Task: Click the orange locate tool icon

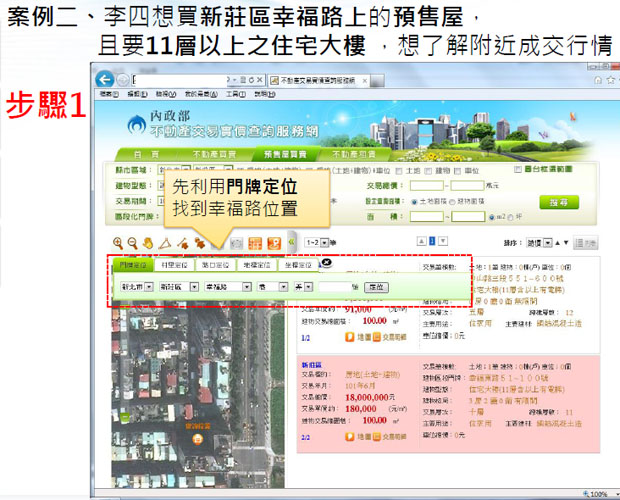Action: 274,243
